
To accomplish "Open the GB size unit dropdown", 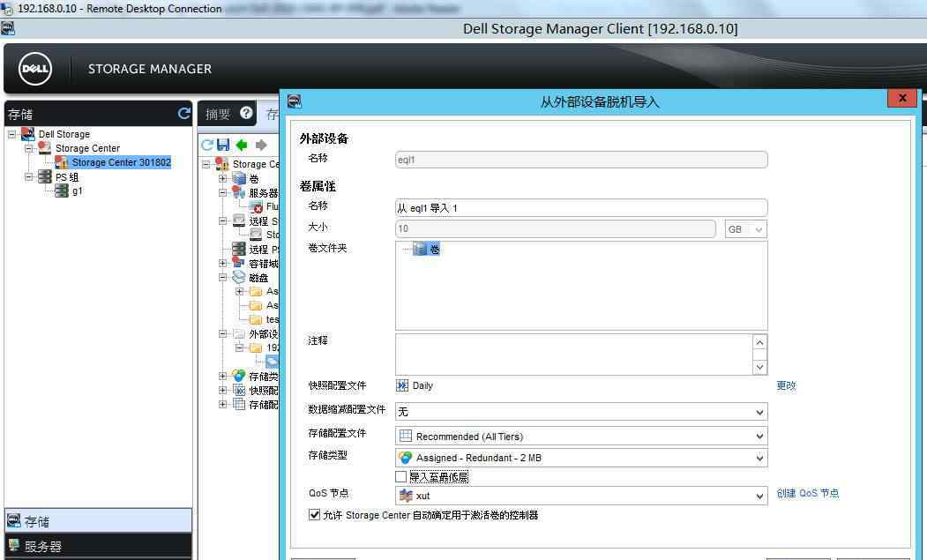I will [x=745, y=228].
